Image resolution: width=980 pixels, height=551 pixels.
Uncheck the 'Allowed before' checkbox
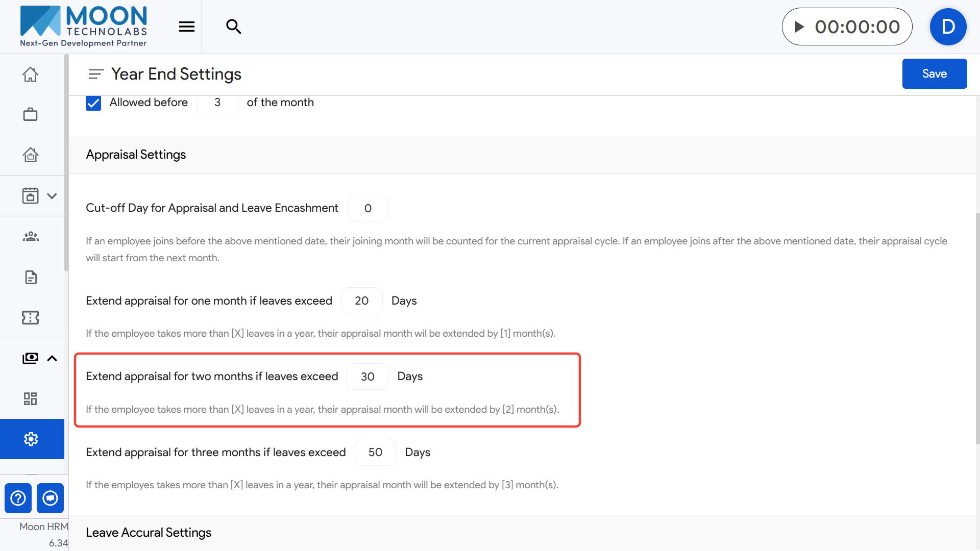(x=93, y=103)
